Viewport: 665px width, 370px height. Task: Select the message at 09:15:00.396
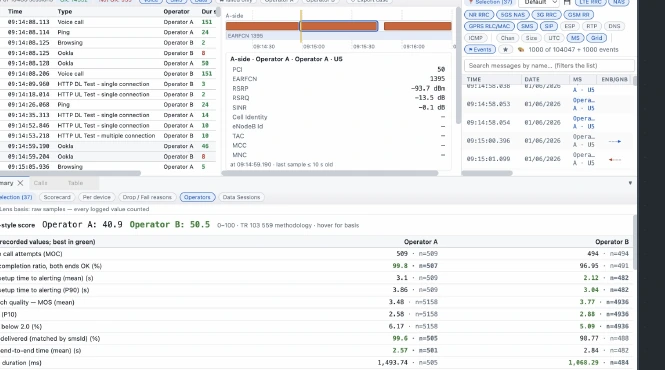[x=546, y=141]
